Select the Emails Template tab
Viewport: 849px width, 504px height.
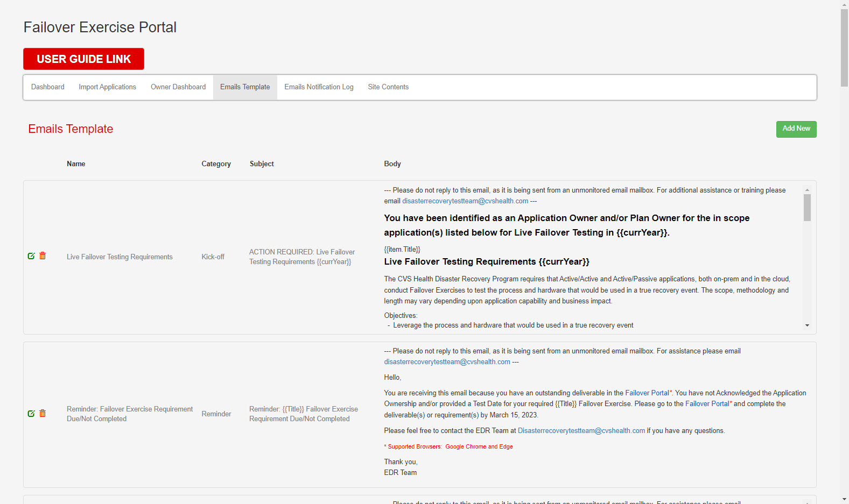pos(245,87)
